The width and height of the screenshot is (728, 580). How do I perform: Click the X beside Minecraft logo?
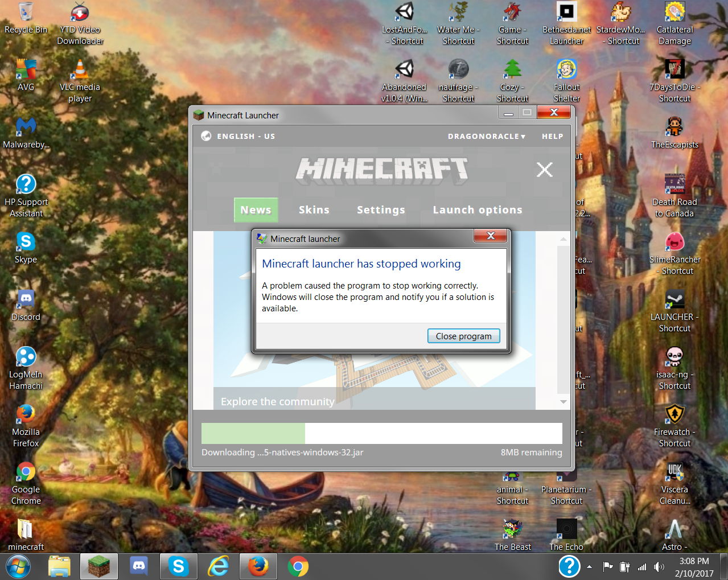545,170
